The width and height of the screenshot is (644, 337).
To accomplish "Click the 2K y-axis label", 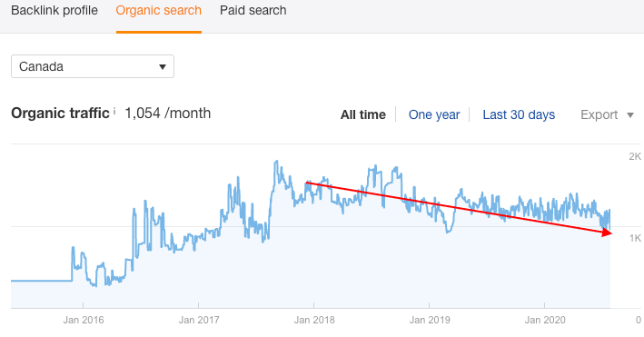I will click(x=635, y=156).
